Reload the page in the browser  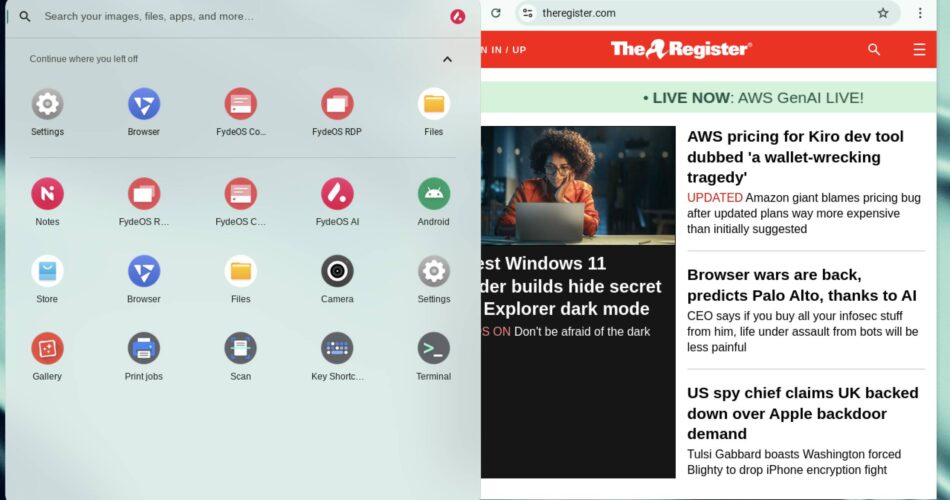[x=496, y=13]
